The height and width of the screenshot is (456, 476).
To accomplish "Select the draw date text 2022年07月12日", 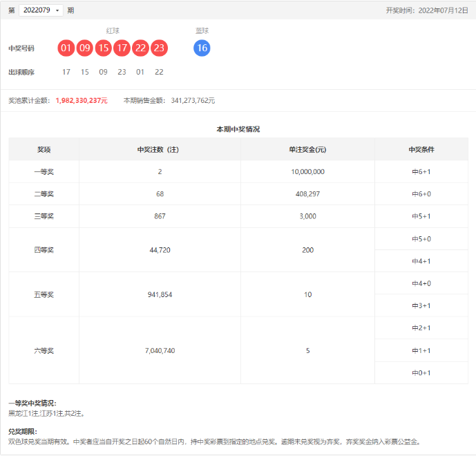I will pos(444,10).
